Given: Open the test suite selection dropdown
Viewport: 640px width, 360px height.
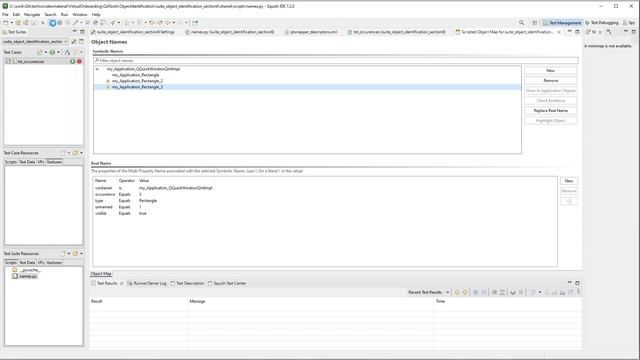Looking at the screenshot, I should (x=65, y=42).
